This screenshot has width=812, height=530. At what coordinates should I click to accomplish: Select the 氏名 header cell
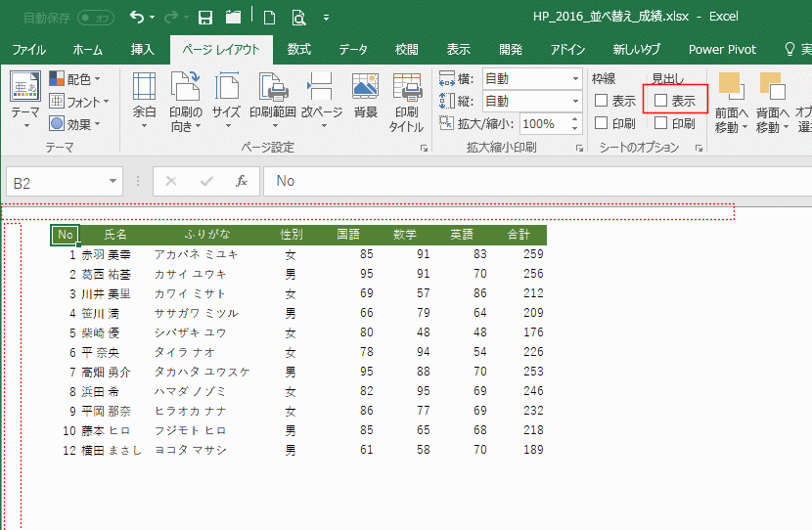click(115, 235)
